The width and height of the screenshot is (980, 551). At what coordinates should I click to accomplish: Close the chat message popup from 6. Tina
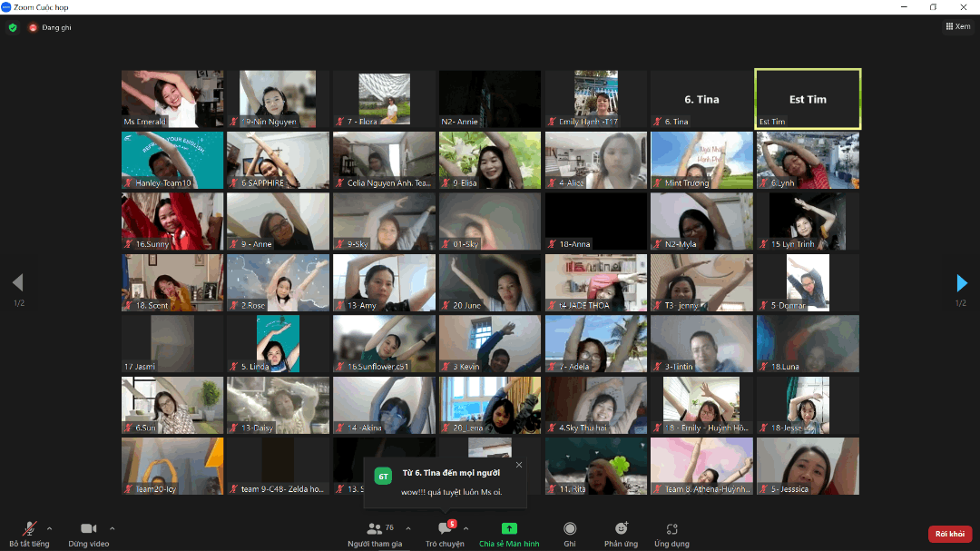click(519, 465)
